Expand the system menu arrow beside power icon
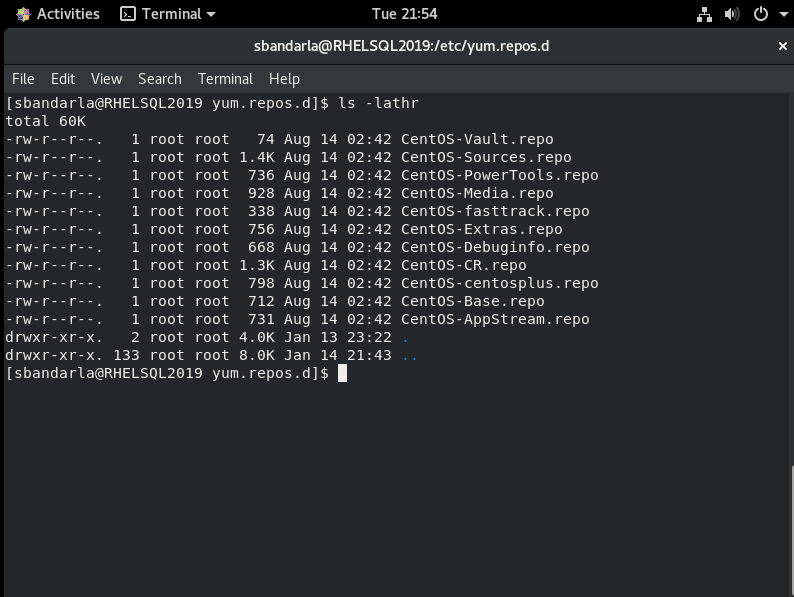794x597 pixels. (780, 15)
